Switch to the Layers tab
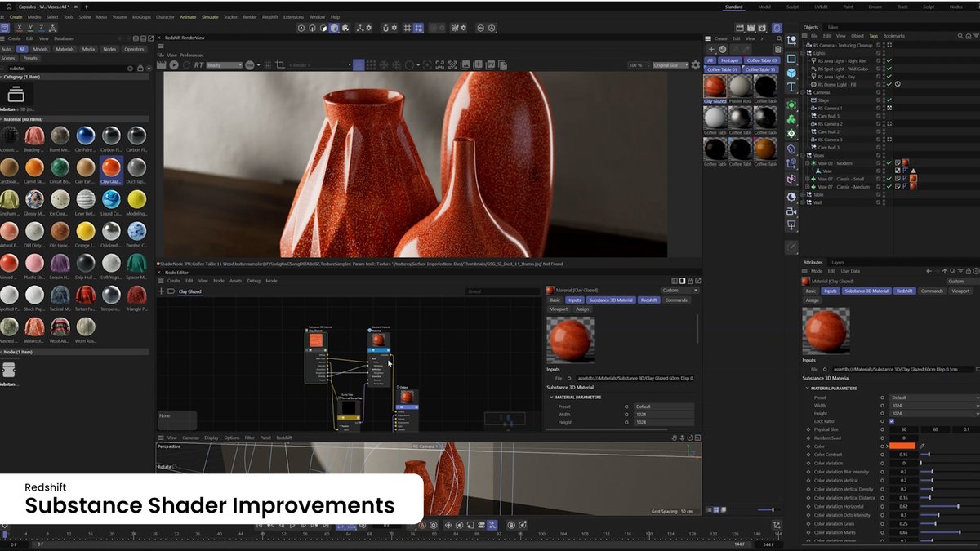980x551 pixels. 838,262
